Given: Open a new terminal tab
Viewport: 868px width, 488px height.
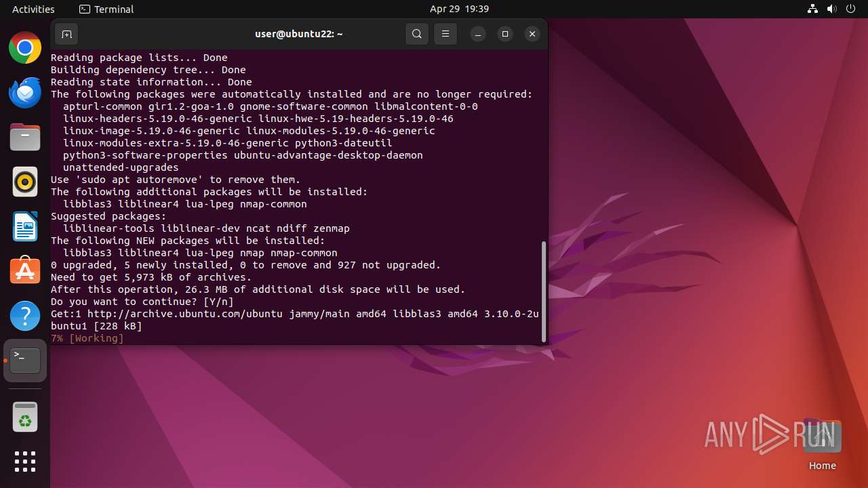Looking at the screenshot, I should click(x=66, y=34).
